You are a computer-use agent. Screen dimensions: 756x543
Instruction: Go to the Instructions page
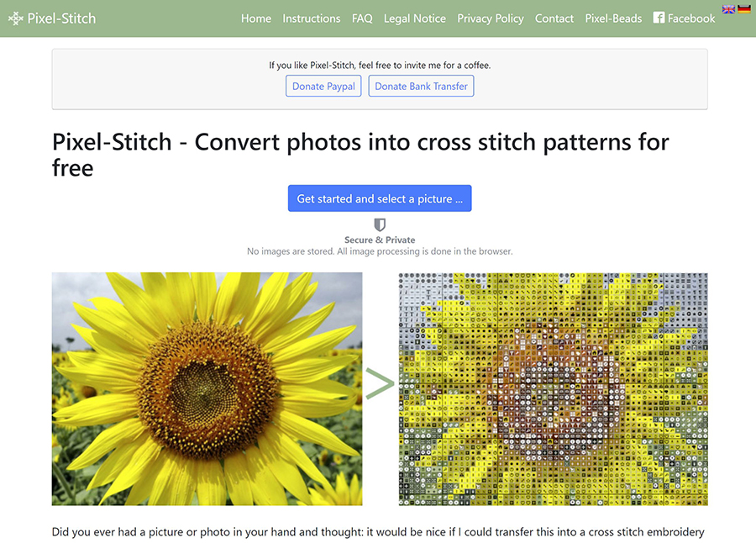point(312,18)
